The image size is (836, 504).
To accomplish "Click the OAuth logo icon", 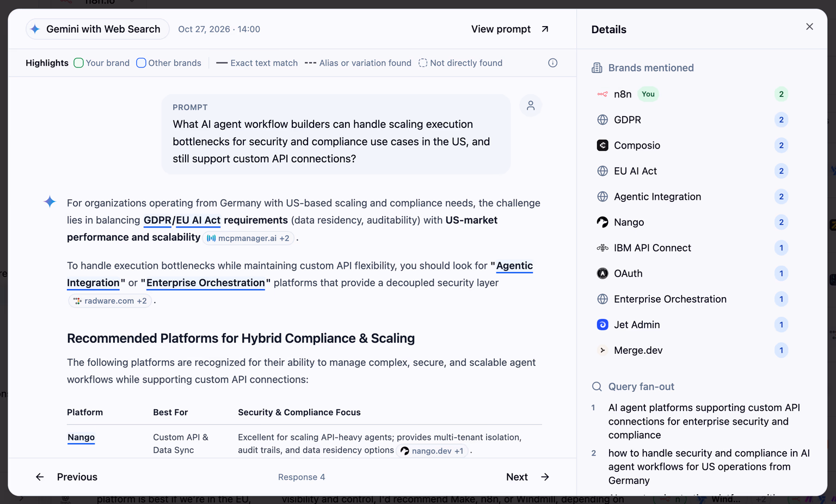I will coord(603,273).
